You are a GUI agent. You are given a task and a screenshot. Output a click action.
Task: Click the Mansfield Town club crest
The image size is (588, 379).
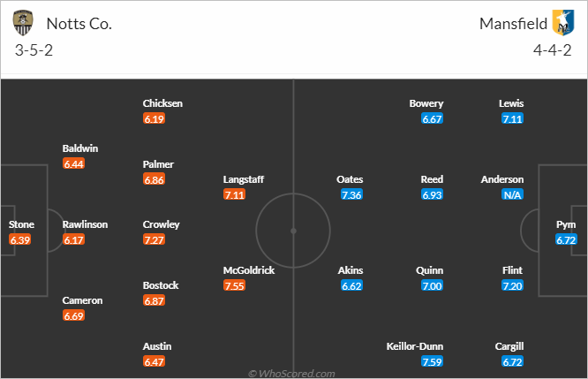[563, 23]
